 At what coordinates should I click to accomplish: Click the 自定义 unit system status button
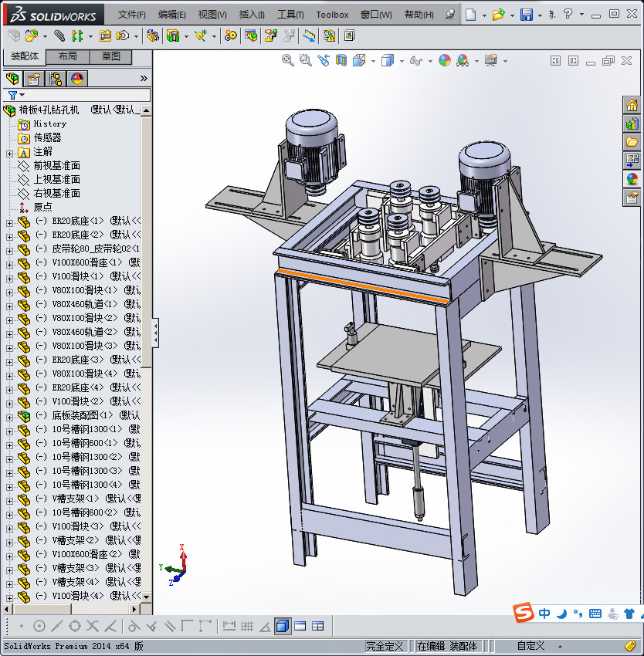pyautogui.click(x=530, y=646)
